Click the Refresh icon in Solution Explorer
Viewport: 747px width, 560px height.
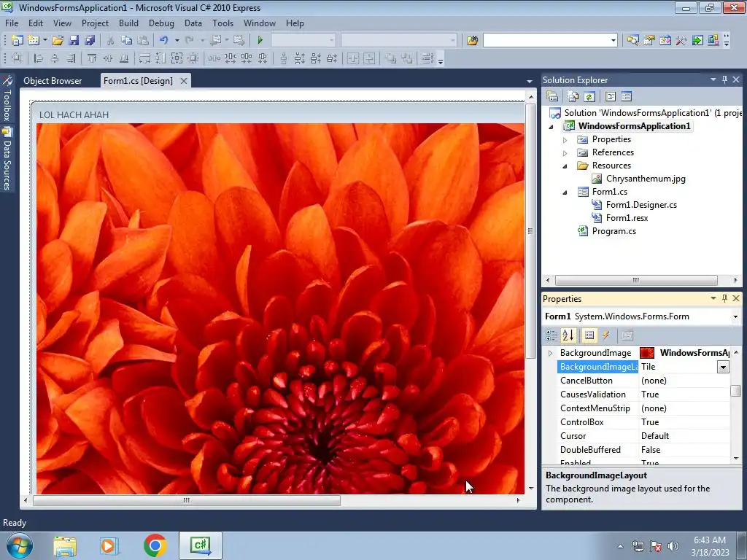click(589, 97)
